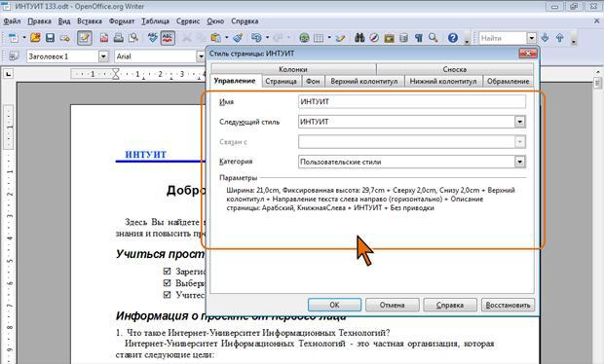604x364 pixels.
Task: Open the Заголовок 1 paragraph style dropdown
Action: [x=103, y=56]
